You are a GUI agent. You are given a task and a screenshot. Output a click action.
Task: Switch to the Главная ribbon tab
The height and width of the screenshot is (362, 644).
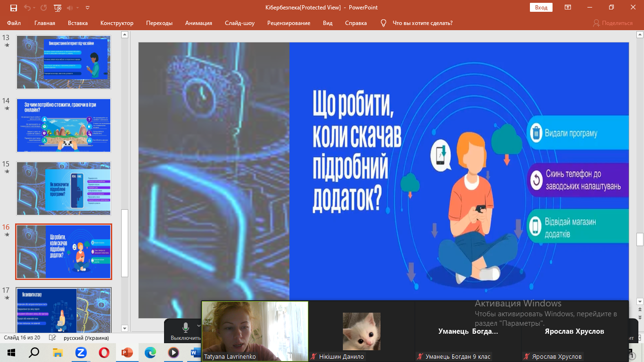point(45,23)
